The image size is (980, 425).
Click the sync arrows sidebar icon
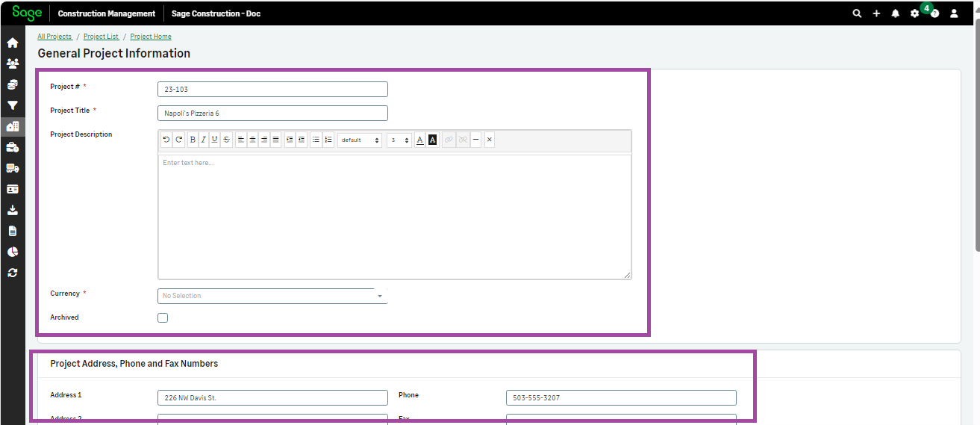[x=12, y=273]
